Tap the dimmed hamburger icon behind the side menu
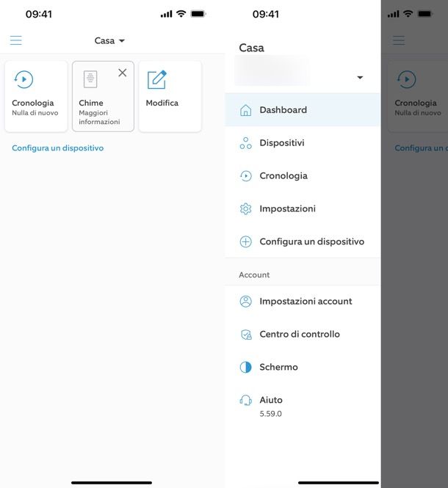Screen dimensions: 448x488 coord(399,40)
